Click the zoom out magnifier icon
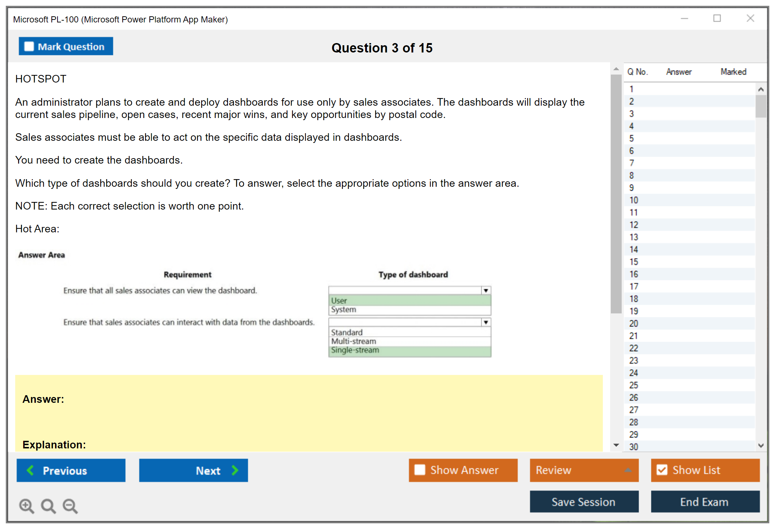 pyautogui.click(x=70, y=506)
